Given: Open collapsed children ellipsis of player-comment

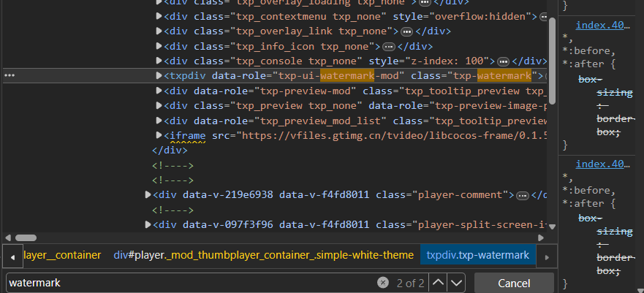Looking at the screenshot, I should coord(522,195).
